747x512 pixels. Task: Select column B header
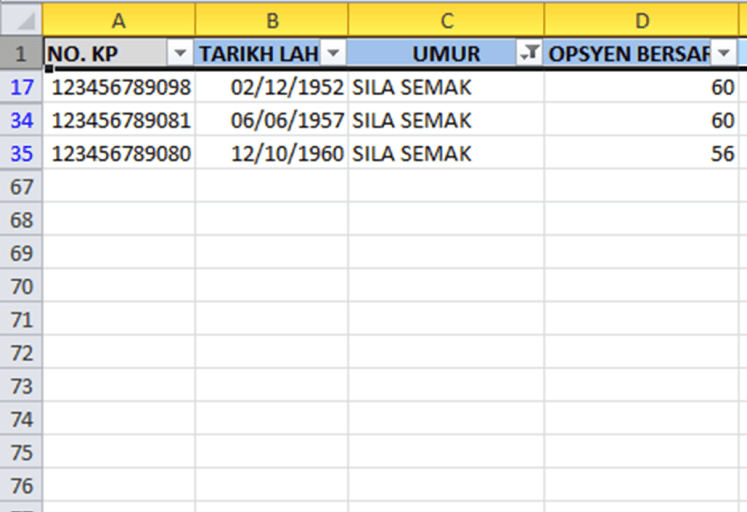[x=271, y=19]
